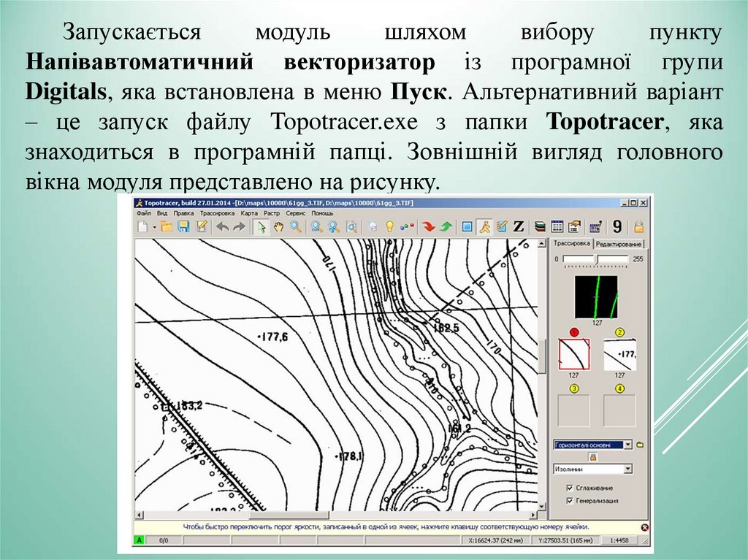Click the red curved down arrow icon
Viewport: 748px width, 560px height.
coord(428,227)
